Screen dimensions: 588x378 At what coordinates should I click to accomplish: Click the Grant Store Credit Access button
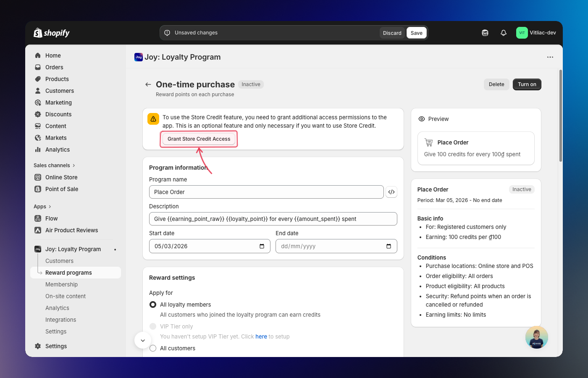(x=199, y=139)
